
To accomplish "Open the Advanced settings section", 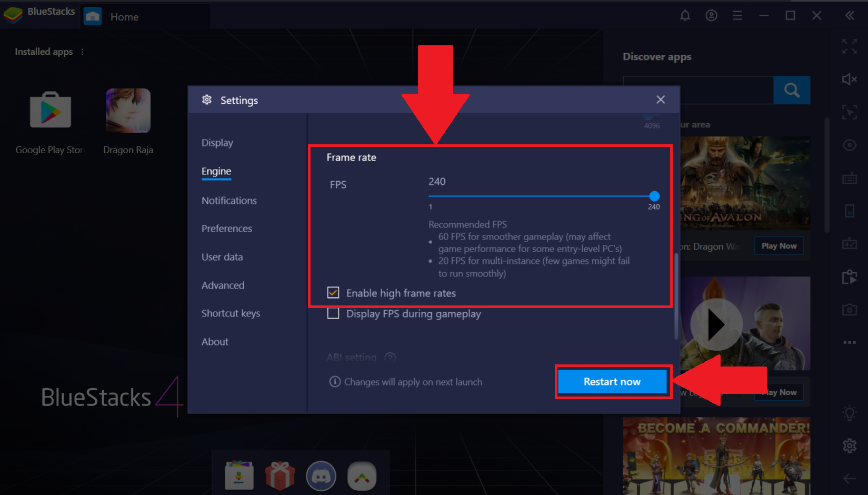I will (223, 285).
